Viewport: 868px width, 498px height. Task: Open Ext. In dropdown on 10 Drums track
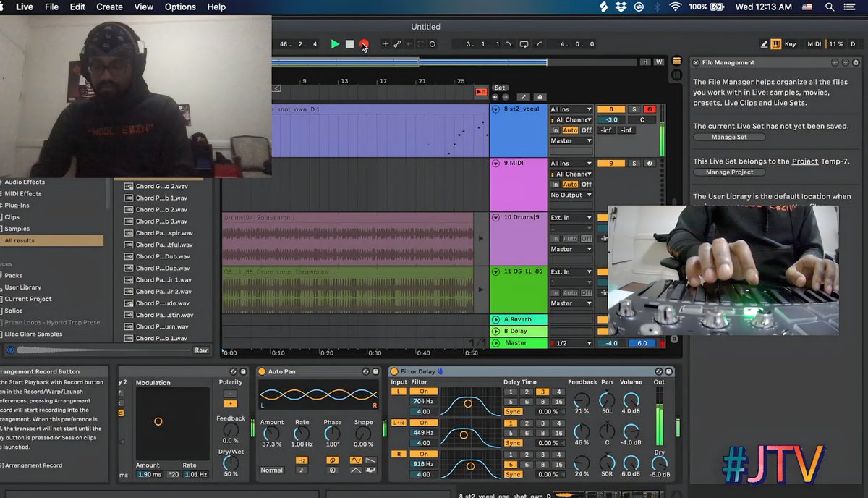click(571, 218)
